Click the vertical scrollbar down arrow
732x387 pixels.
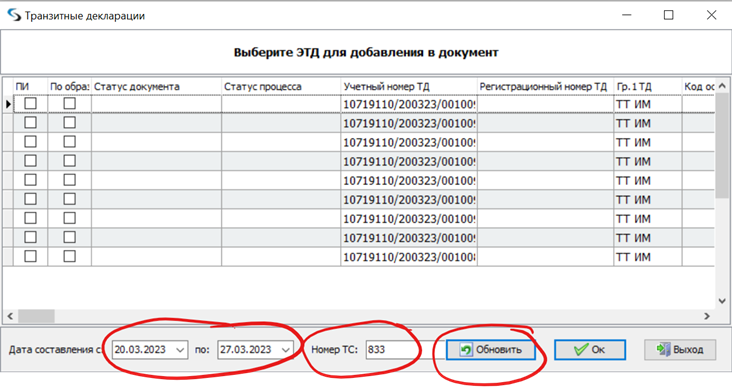click(x=722, y=301)
